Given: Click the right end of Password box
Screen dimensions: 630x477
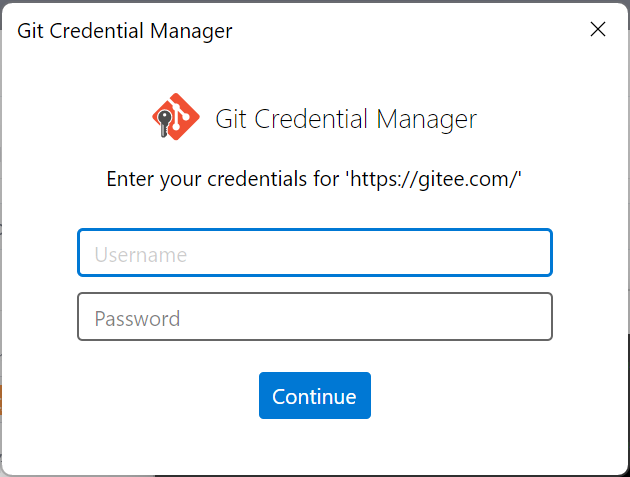Looking at the screenshot, I should (530, 317).
